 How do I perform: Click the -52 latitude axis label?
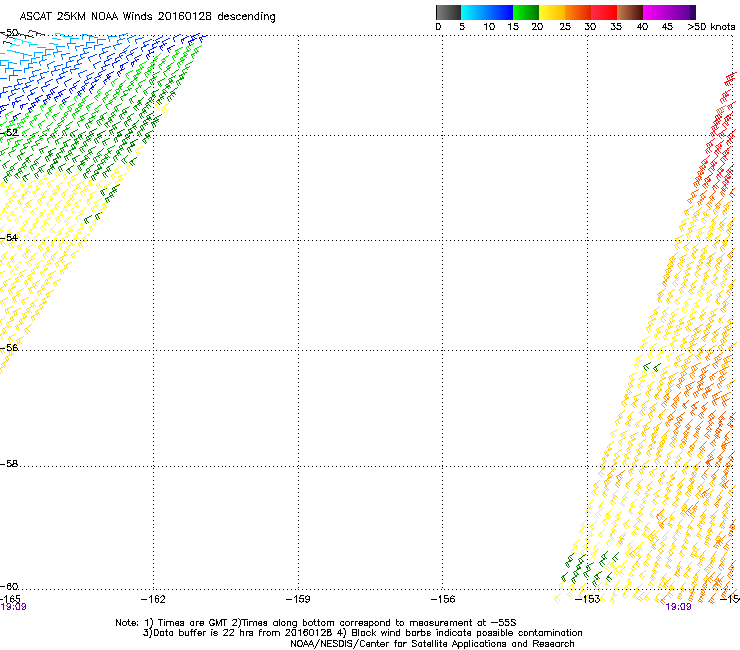pos(9,133)
